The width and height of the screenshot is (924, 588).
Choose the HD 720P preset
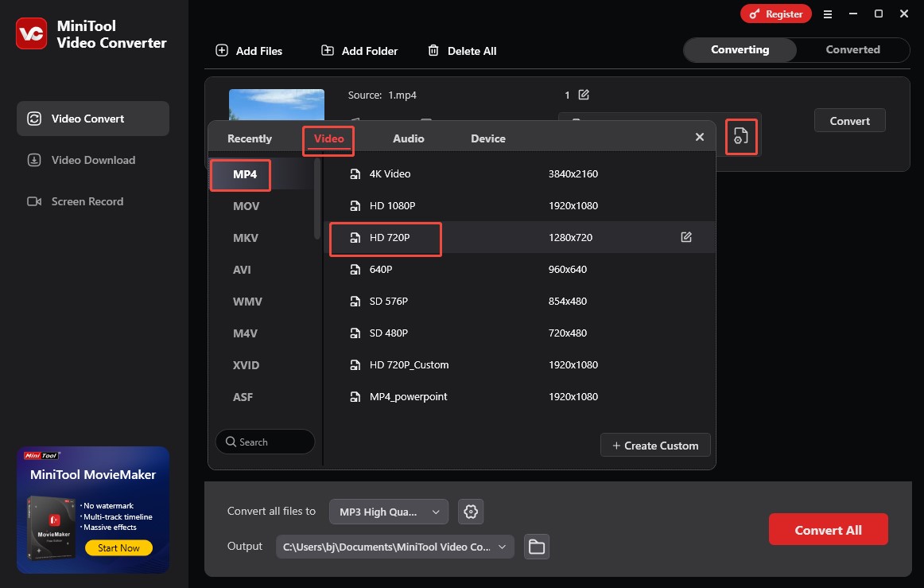(x=520, y=238)
